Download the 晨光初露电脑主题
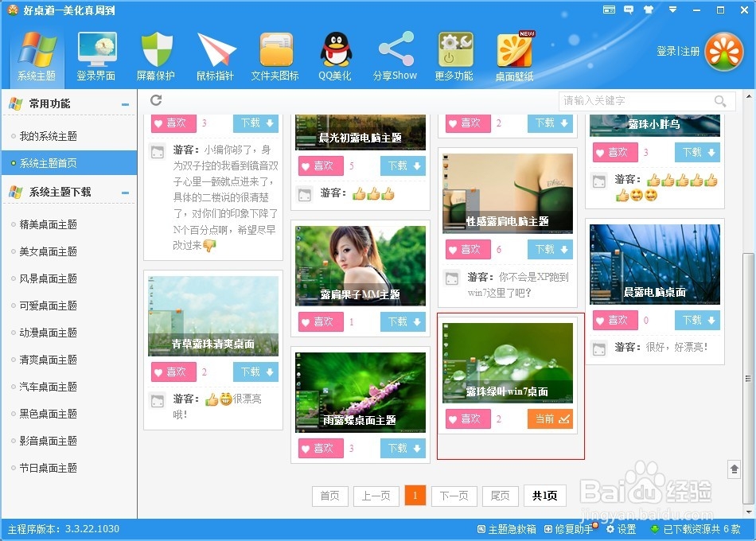The width and height of the screenshot is (756, 541). [x=403, y=165]
